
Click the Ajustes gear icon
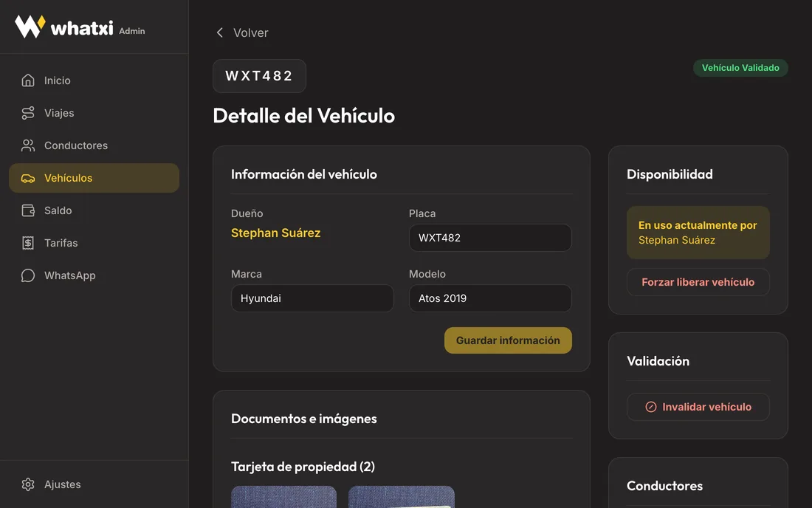click(x=28, y=484)
